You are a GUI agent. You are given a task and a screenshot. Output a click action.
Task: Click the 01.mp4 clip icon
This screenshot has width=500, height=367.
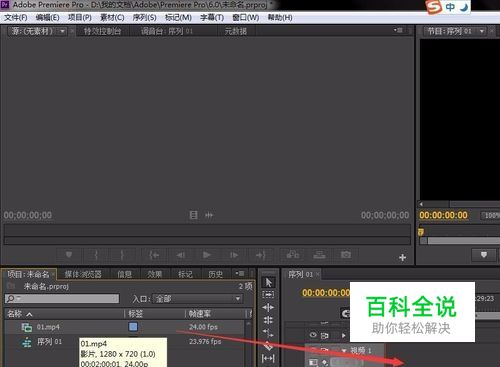click(x=26, y=327)
